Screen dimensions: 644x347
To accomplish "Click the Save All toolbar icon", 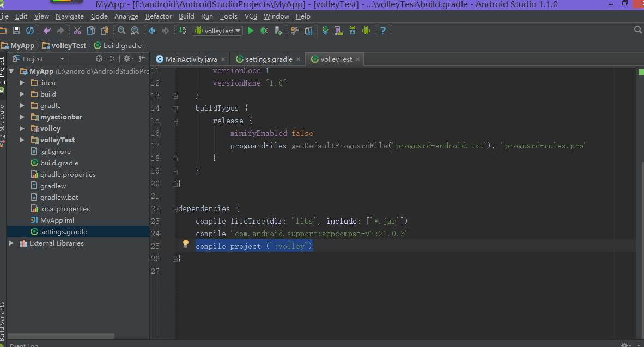I will tap(16, 31).
